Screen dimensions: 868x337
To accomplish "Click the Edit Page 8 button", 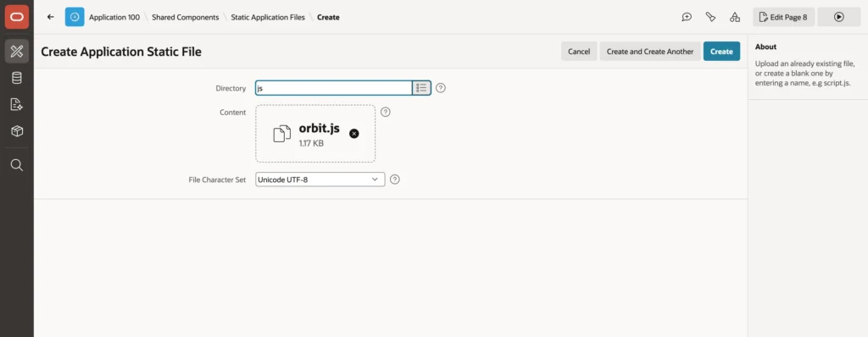I will coord(783,17).
